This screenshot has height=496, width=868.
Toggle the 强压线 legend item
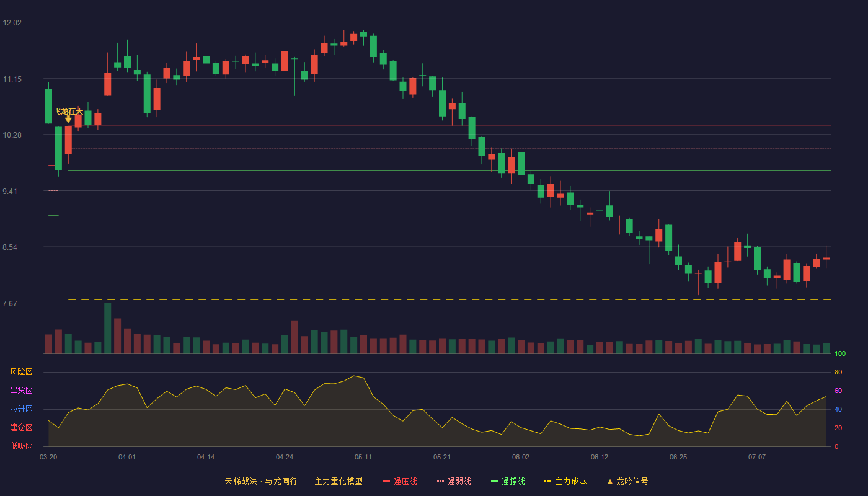pos(400,481)
